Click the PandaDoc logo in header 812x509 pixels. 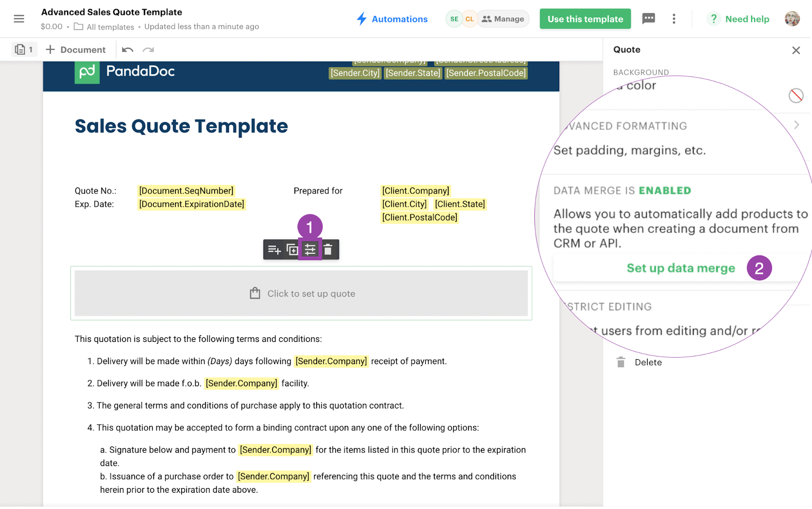coord(125,72)
